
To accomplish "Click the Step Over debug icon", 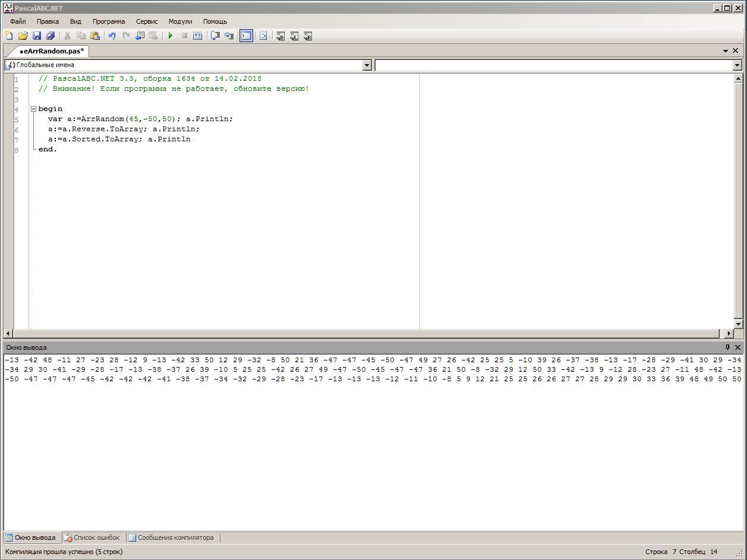I will [216, 36].
